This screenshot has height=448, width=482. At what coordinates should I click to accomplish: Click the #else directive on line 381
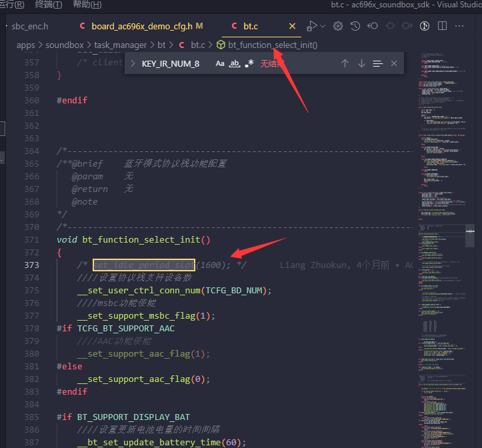click(69, 367)
